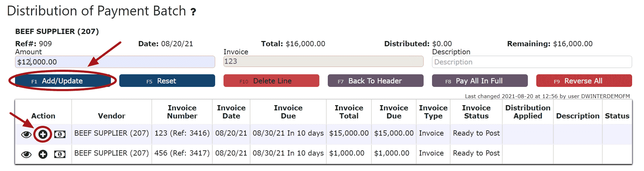This screenshot has width=644, height=171.
Task: Click the Add/Update button
Action: [x=63, y=81]
